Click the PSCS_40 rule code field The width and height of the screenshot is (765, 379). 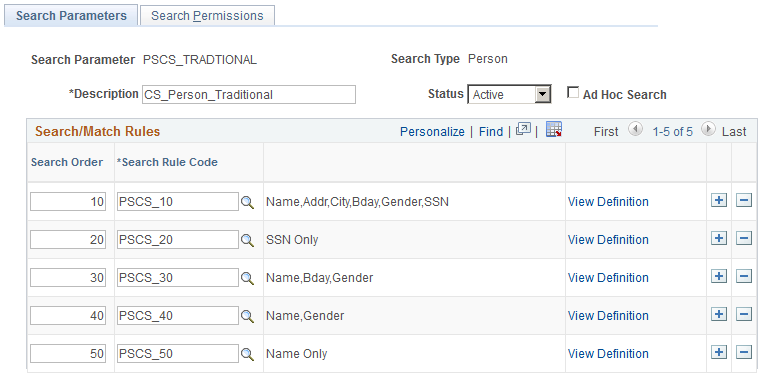(178, 316)
